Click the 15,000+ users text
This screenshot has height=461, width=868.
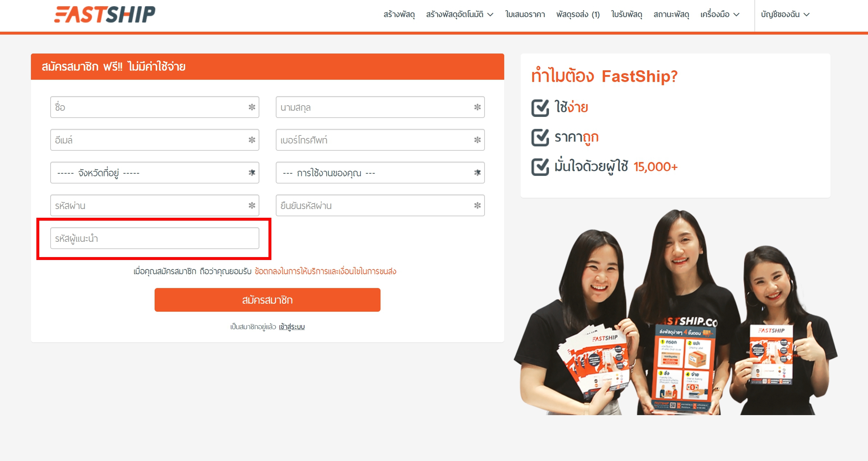click(656, 167)
